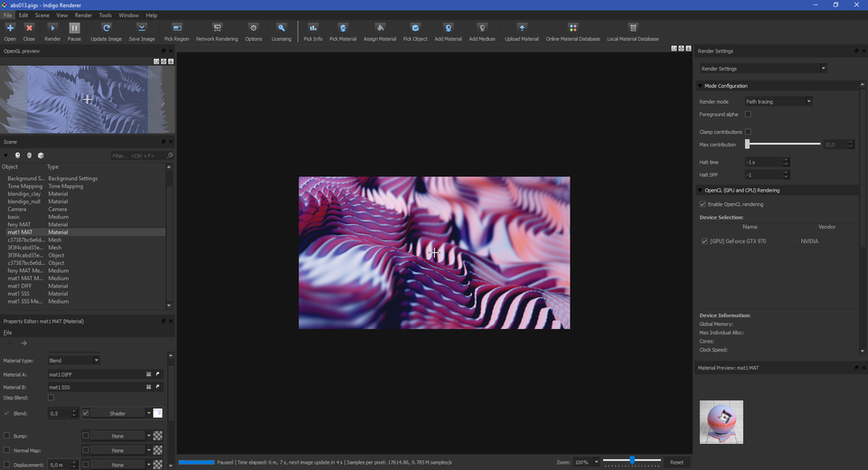Click the Halt time input field
Viewport: 868px width, 470px height.
pos(763,162)
